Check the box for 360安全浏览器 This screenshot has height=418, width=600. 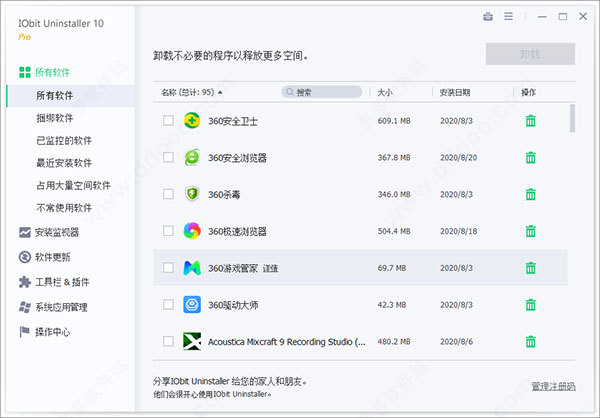point(168,157)
